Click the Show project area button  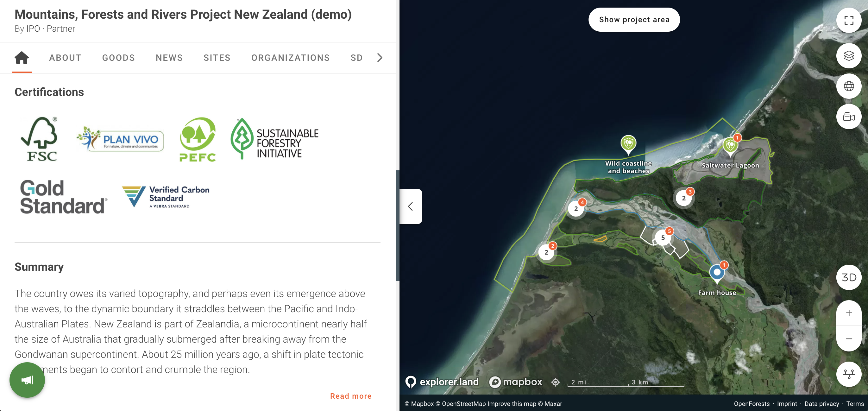[634, 20]
